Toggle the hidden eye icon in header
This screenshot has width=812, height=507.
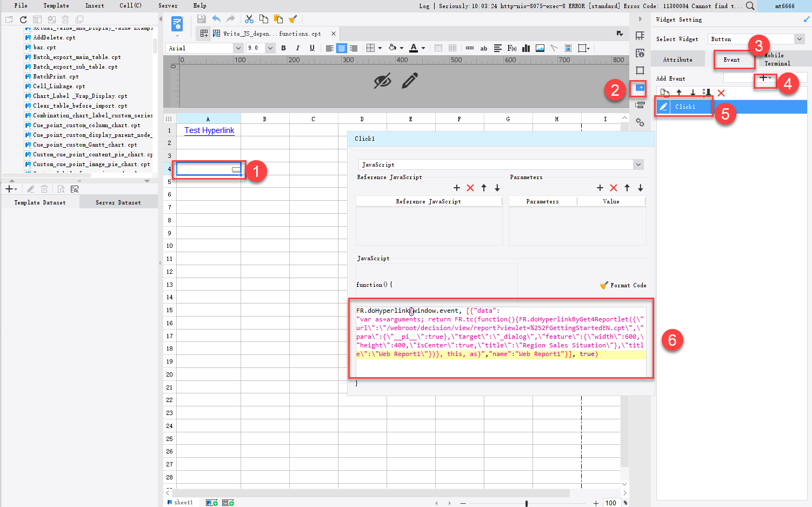pyautogui.click(x=383, y=81)
